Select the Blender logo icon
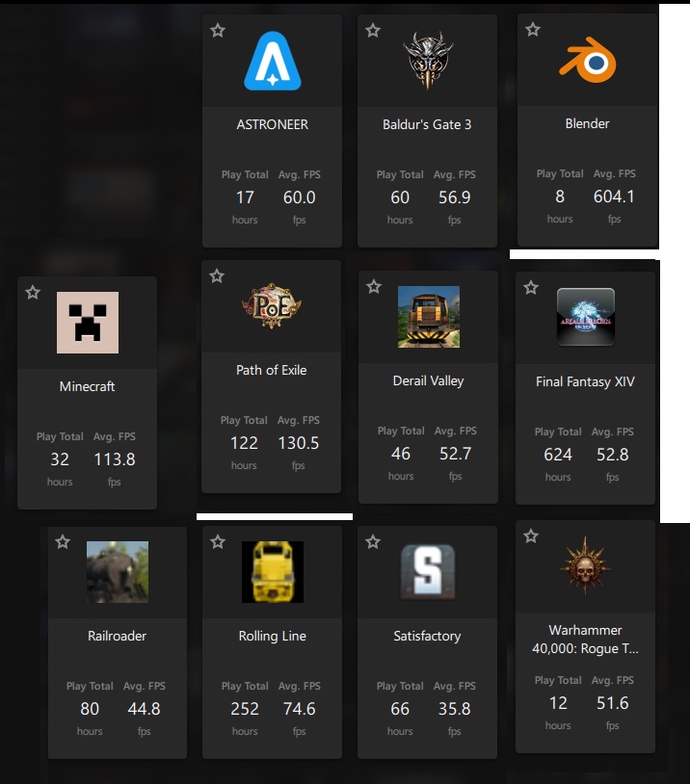Image resolution: width=690 pixels, height=784 pixels. point(588,60)
